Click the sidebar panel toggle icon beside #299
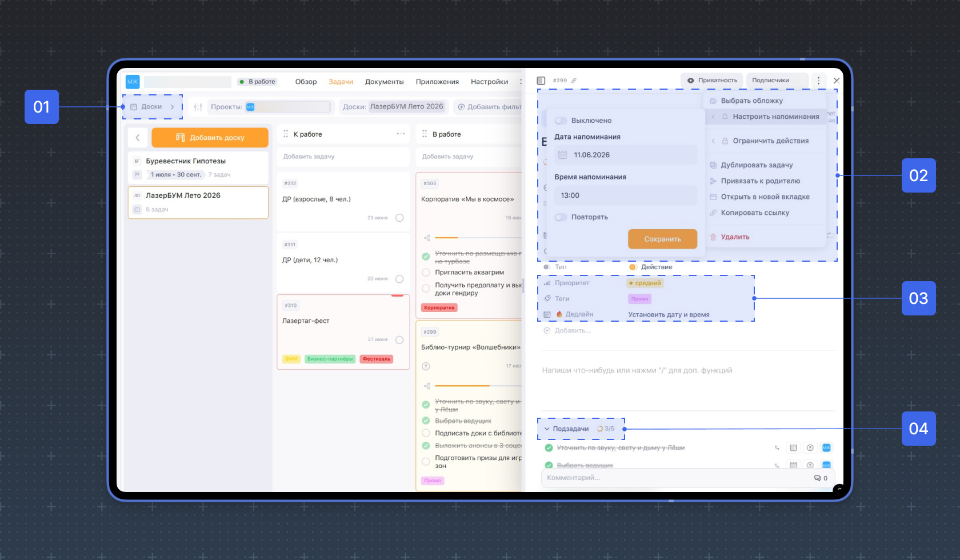 click(x=541, y=81)
